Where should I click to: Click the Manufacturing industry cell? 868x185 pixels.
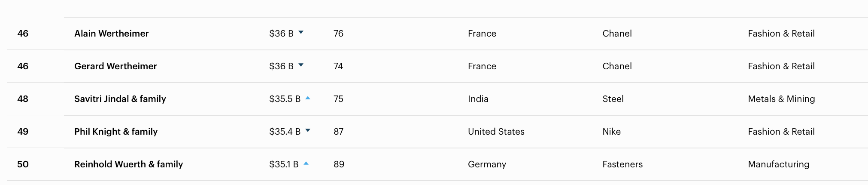[x=778, y=164]
